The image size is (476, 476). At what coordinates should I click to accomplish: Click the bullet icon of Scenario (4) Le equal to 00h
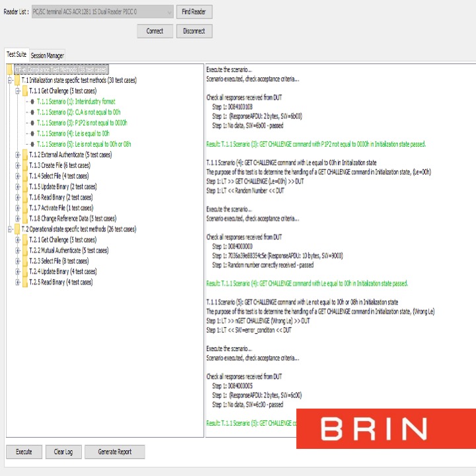[x=32, y=134]
